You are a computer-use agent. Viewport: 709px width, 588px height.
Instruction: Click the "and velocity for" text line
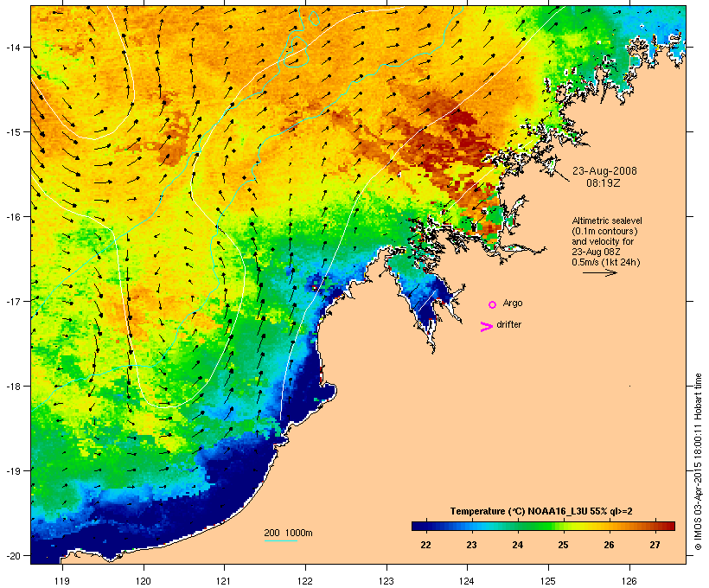(603, 241)
